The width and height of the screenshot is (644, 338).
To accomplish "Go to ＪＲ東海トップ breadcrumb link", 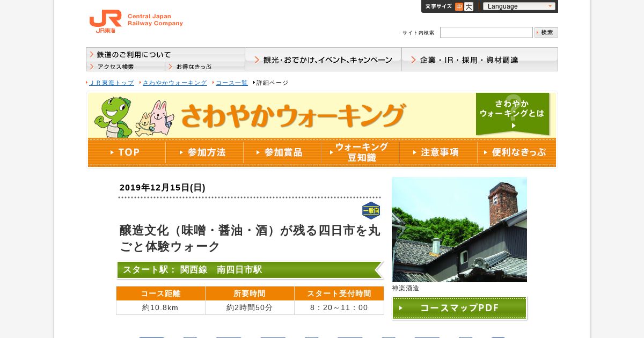I will [x=112, y=83].
